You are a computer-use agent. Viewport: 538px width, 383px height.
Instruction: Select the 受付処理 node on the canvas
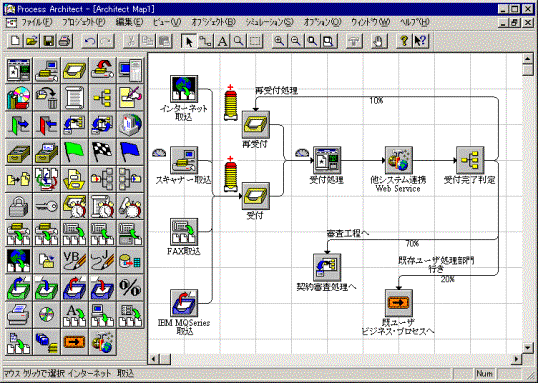click(327, 160)
